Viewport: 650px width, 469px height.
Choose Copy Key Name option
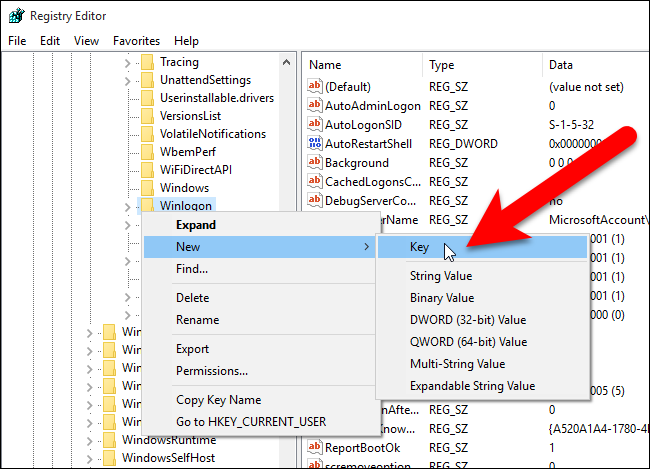point(218,400)
